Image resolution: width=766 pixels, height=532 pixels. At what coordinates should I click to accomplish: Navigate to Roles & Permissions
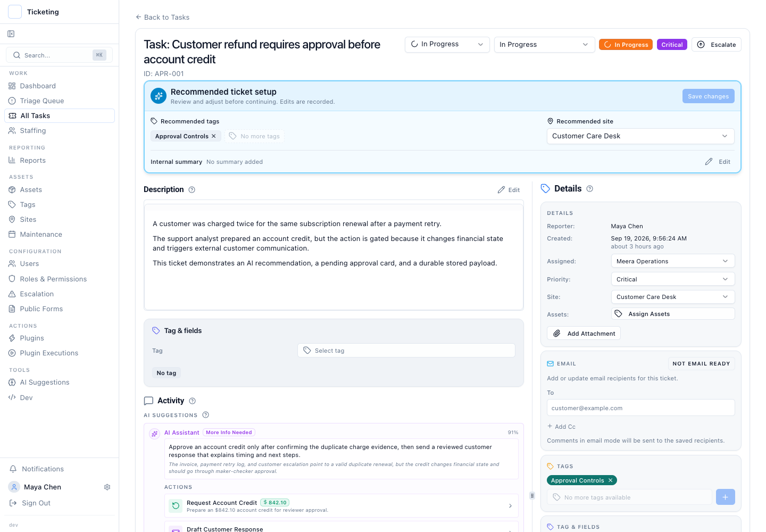pos(60,279)
